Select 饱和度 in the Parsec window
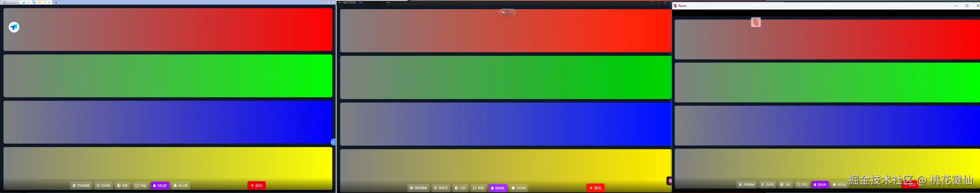 pyautogui.click(x=820, y=184)
